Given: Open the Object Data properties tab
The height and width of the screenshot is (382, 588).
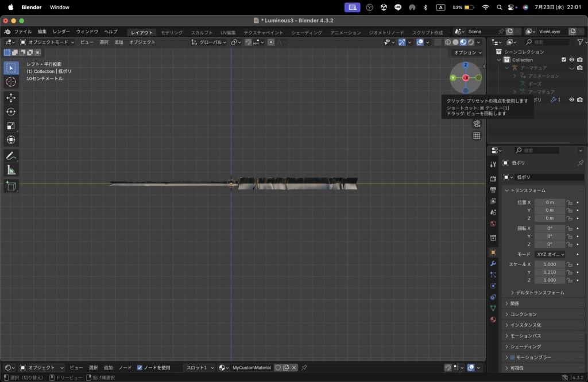Looking at the screenshot, I should [x=493, y=308].
